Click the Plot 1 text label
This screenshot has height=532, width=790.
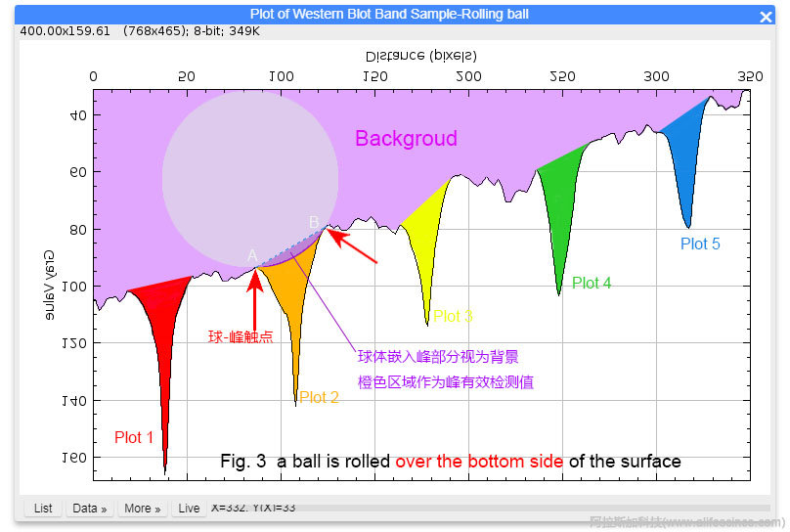134,437
